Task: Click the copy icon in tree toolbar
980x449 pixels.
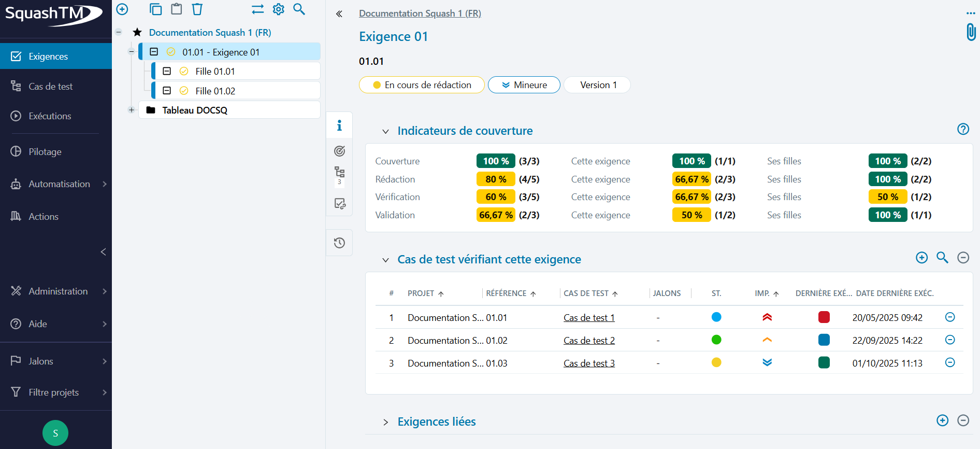Action: point(155,9)
